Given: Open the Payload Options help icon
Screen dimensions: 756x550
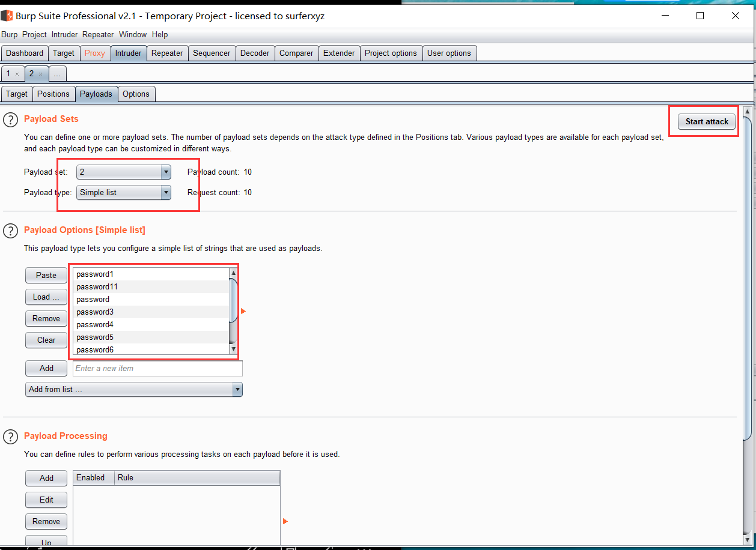Looking at the screenshot, I should 11,231.
